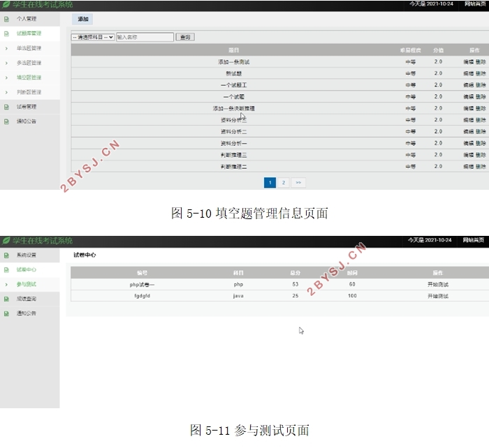Go to pagination page 1
The width and height of the screenshot is (489, 448).
coord(270,183)
